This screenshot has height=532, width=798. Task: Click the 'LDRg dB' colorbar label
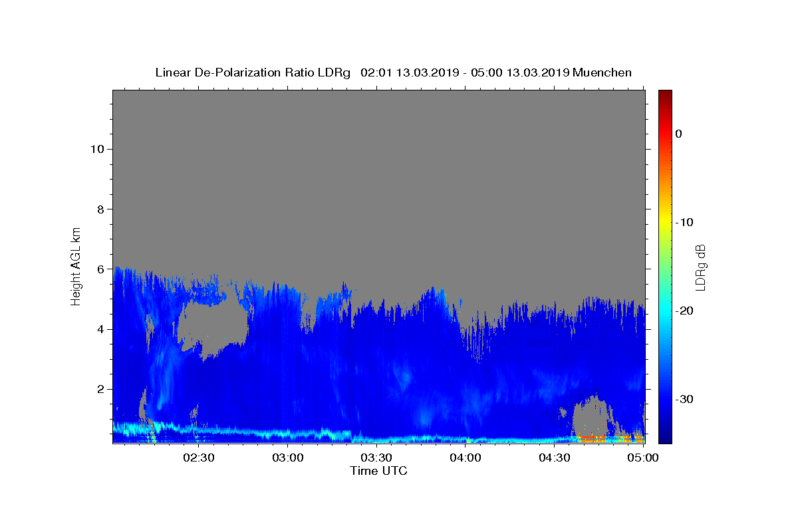click(700, 267)
